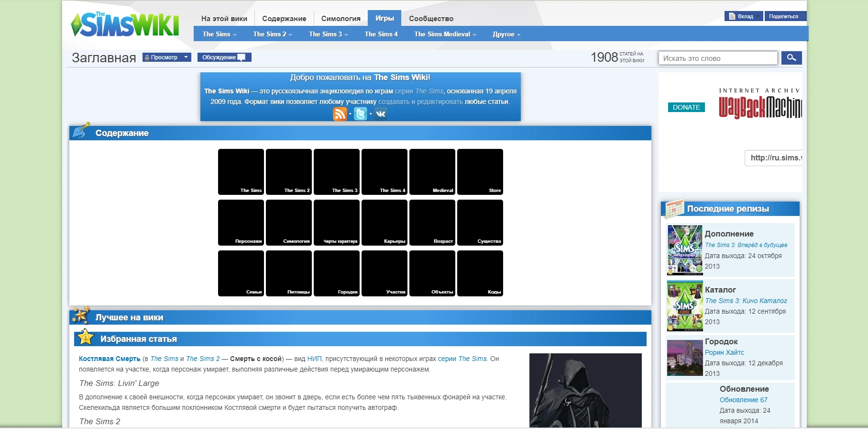Click the Wayback Machine logo
This screenshot has width=868, height=429.
point(760,103)
